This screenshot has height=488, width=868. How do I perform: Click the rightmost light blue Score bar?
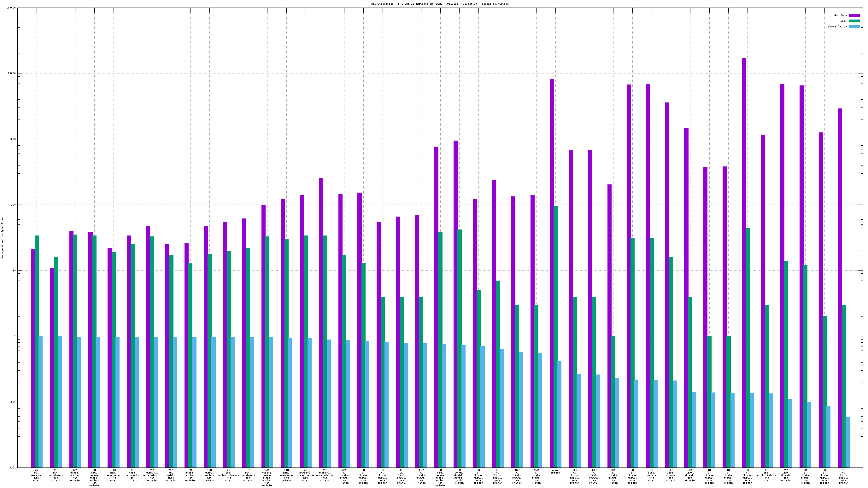coord(847,442)
